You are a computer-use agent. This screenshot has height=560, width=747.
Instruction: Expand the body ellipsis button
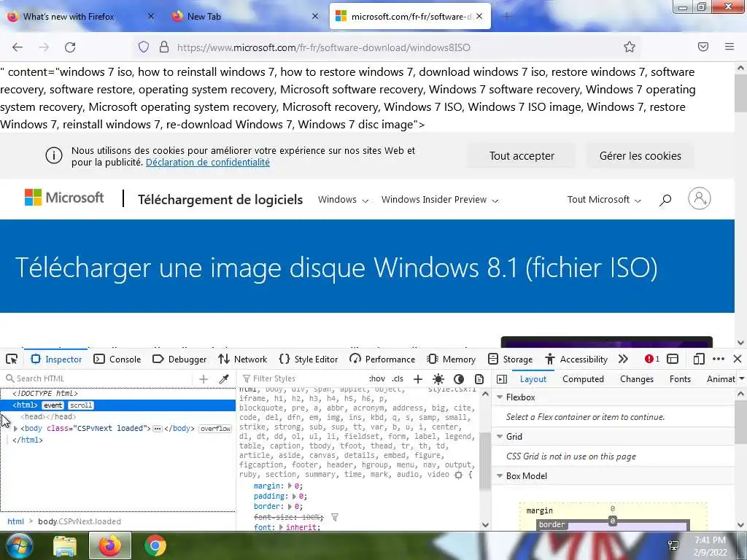pos(158,429)
